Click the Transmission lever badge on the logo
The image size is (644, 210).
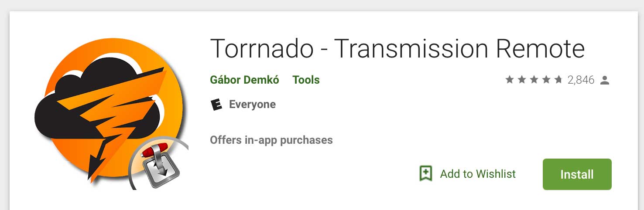click(160, 165)
